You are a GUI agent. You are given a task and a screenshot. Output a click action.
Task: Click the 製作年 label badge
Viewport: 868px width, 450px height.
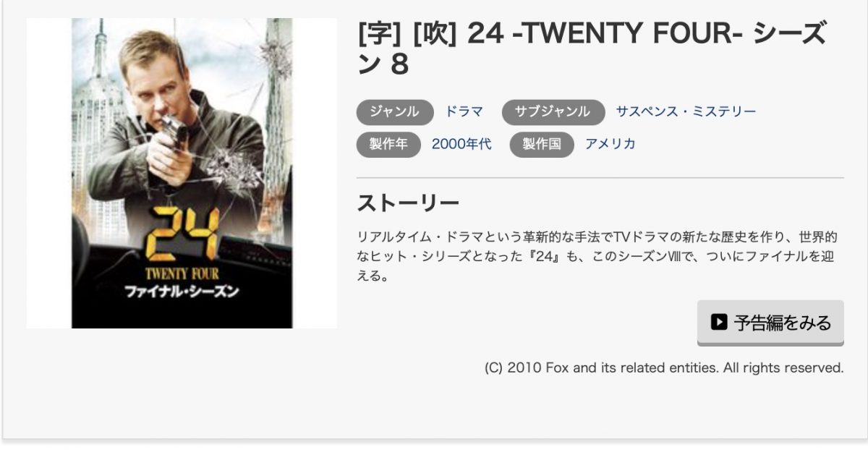click(389, 144)
